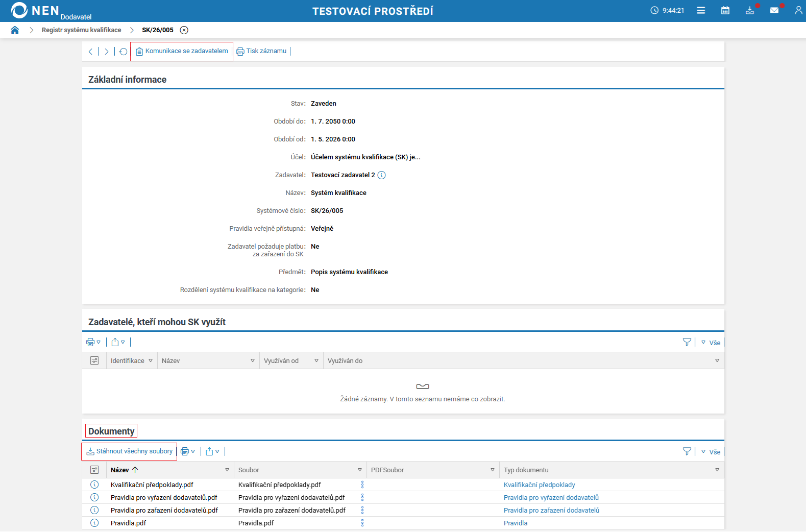This screenshot has height=532, width=806.
Task: Open PDFSoubor column dropdown
Action: pyautogui.click(x=493, y=470)
